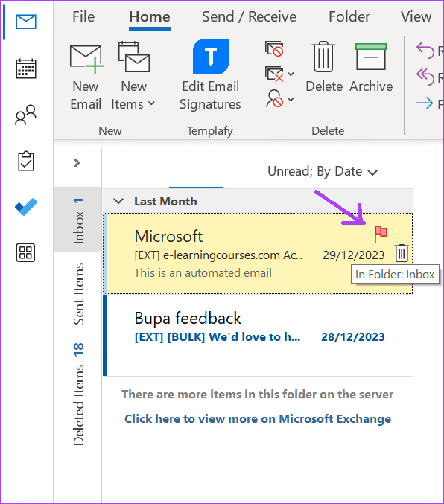This screenshot has height=504, width=444.
Task: Click the Junk block sender icon
Action: [x=274, y=99]
